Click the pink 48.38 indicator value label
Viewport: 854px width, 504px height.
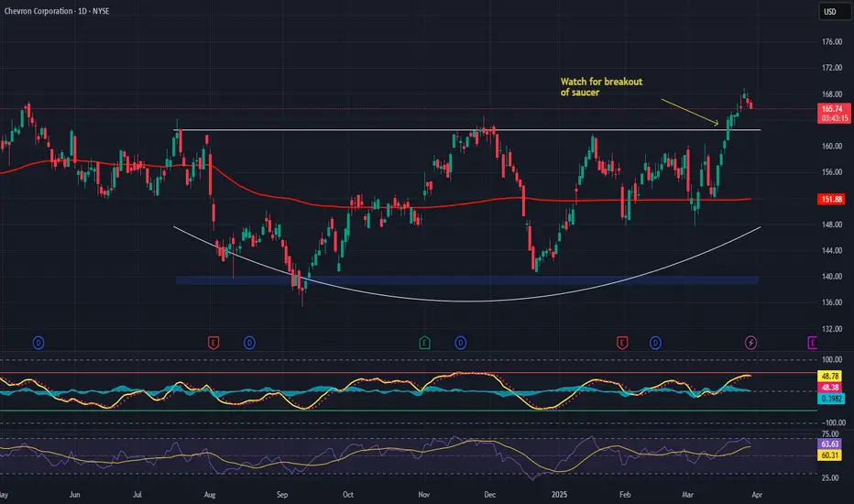pos(830,388)
